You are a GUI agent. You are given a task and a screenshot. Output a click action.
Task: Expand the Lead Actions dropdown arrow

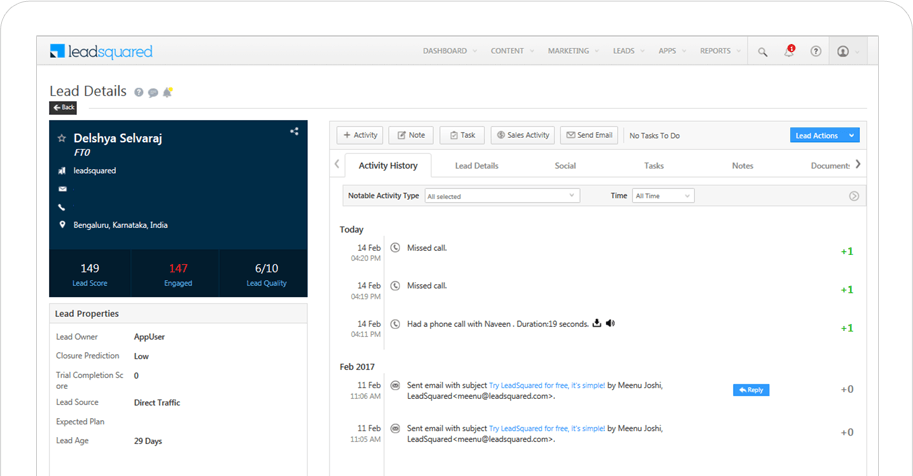tap(851, 135)
